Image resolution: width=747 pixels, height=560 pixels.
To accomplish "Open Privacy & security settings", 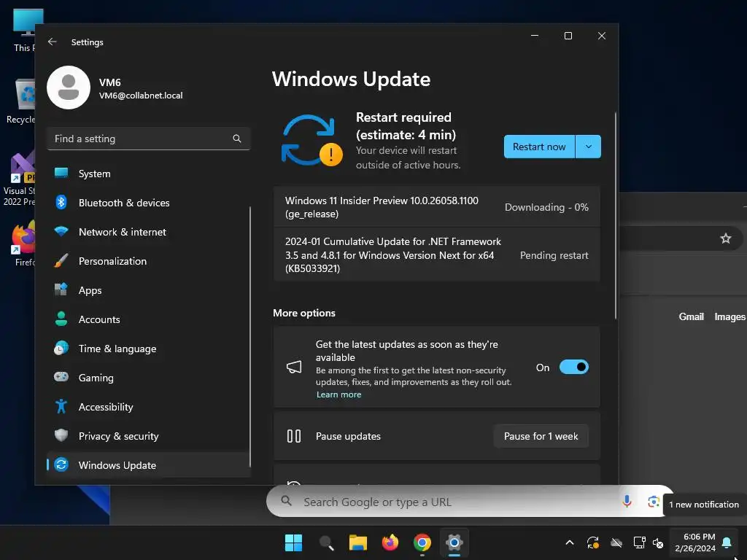I will coord(149,436).
